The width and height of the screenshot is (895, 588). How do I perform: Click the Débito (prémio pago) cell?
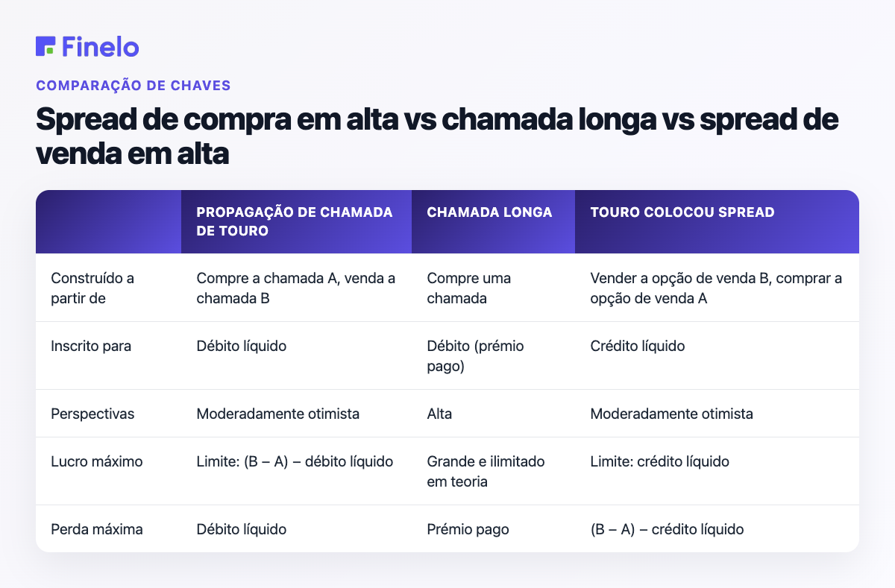(x=475, y=355)
